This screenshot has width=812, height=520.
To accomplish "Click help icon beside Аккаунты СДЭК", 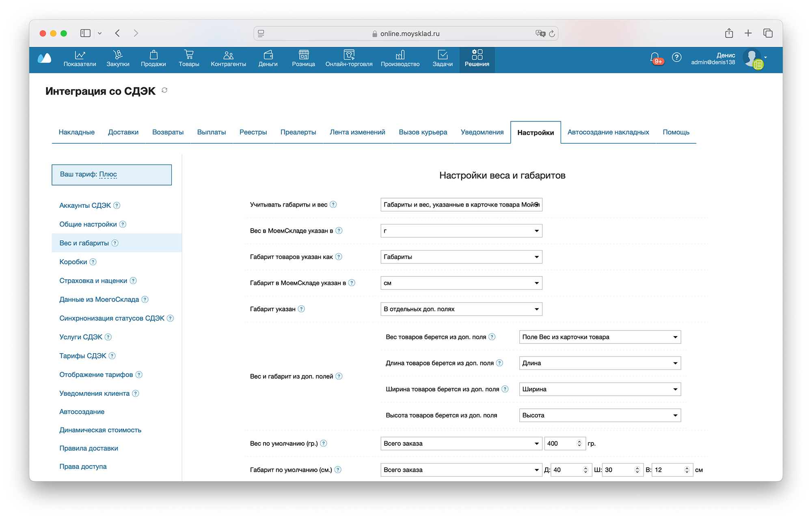I will 117,205.
